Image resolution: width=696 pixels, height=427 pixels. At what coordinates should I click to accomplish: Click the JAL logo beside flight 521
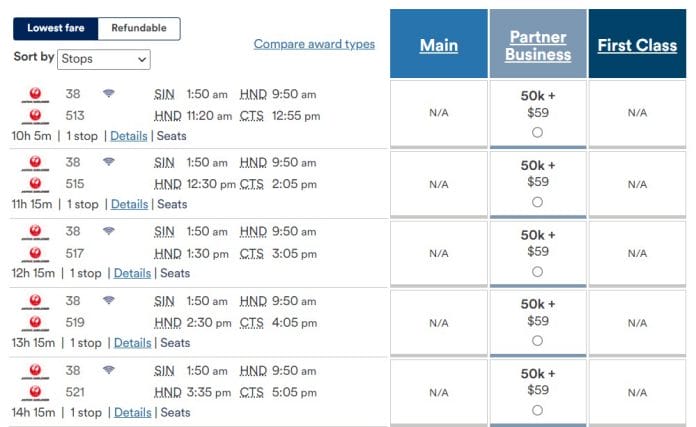(x=35, y=393)
